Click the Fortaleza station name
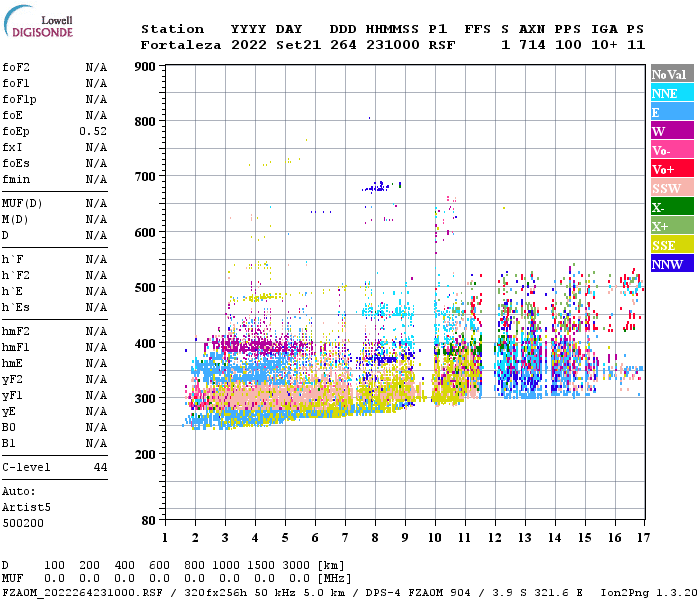Screen dimensions: 700x600 (x=181, y=45)
